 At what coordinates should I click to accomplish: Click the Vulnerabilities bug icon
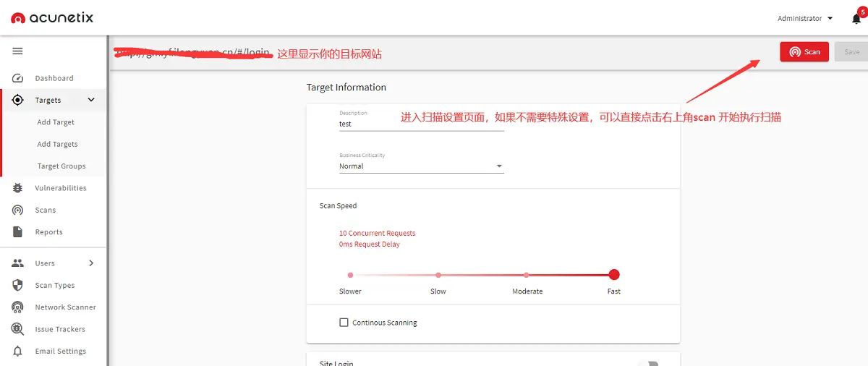pos(18,188)
